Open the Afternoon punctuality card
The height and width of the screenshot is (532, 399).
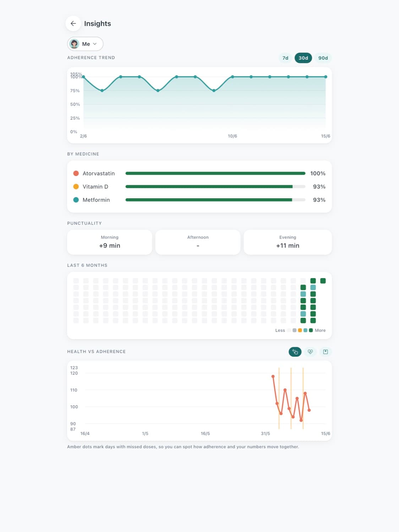(198, 242)
